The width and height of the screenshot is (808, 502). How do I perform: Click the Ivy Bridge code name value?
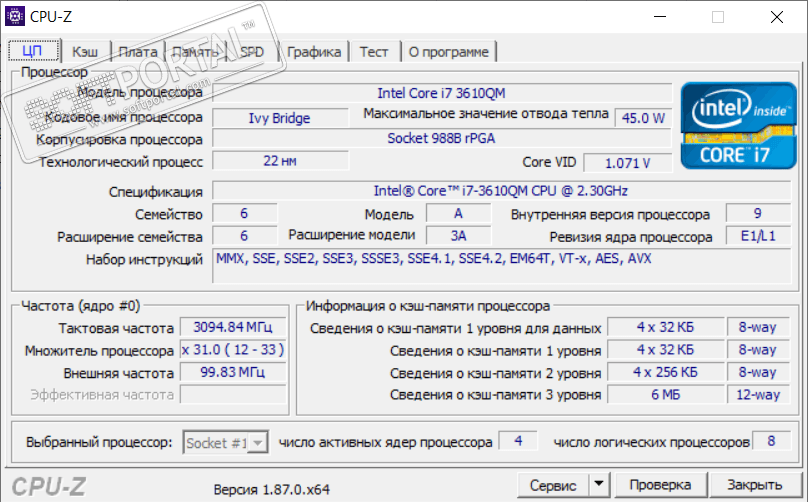point(280,118)
